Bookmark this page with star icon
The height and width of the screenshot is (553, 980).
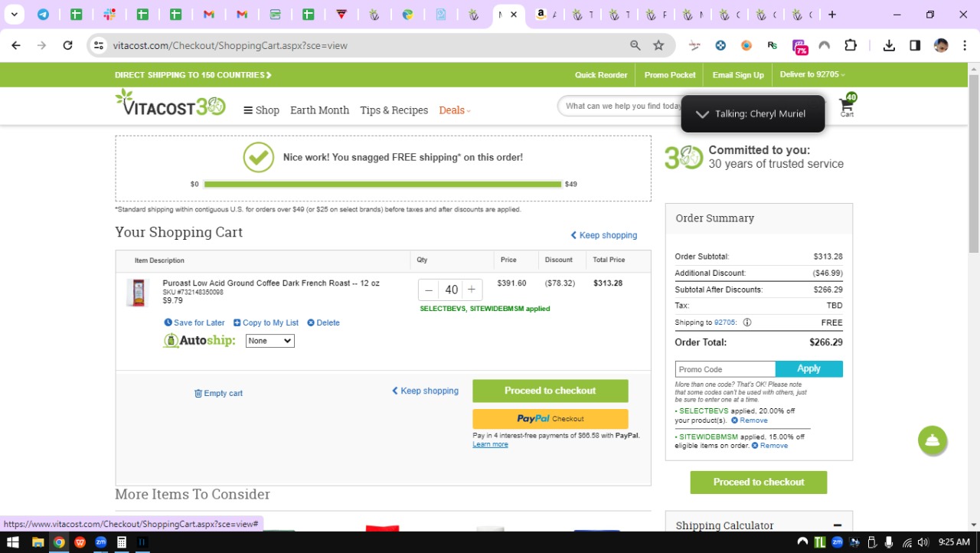point(658,45)
